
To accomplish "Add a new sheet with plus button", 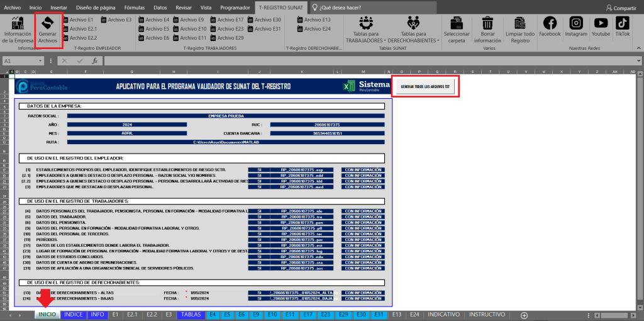I will [524, 315].
